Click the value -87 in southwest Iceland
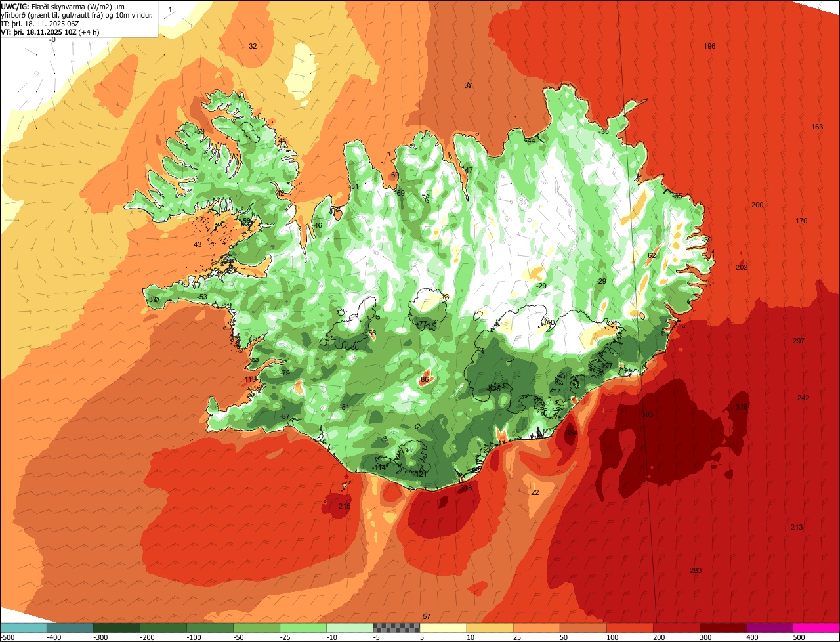The image size is (840, 642). (284, 417)
